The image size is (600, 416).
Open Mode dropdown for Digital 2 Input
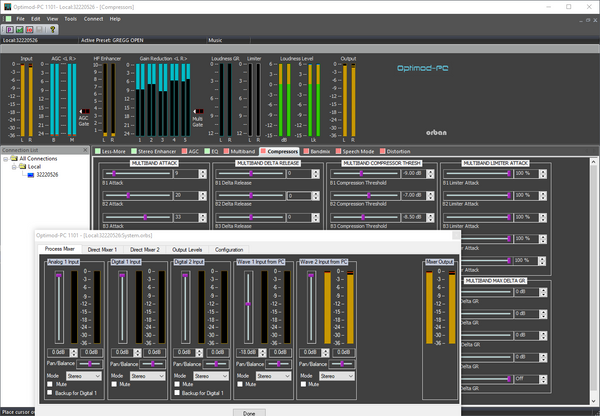click(x=210, y=376)
